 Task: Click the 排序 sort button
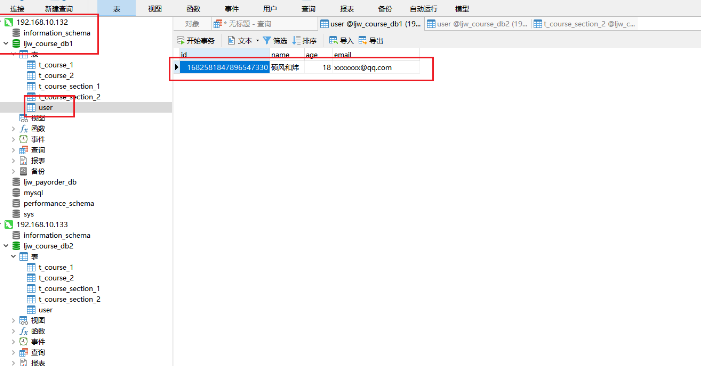[304, 41]
